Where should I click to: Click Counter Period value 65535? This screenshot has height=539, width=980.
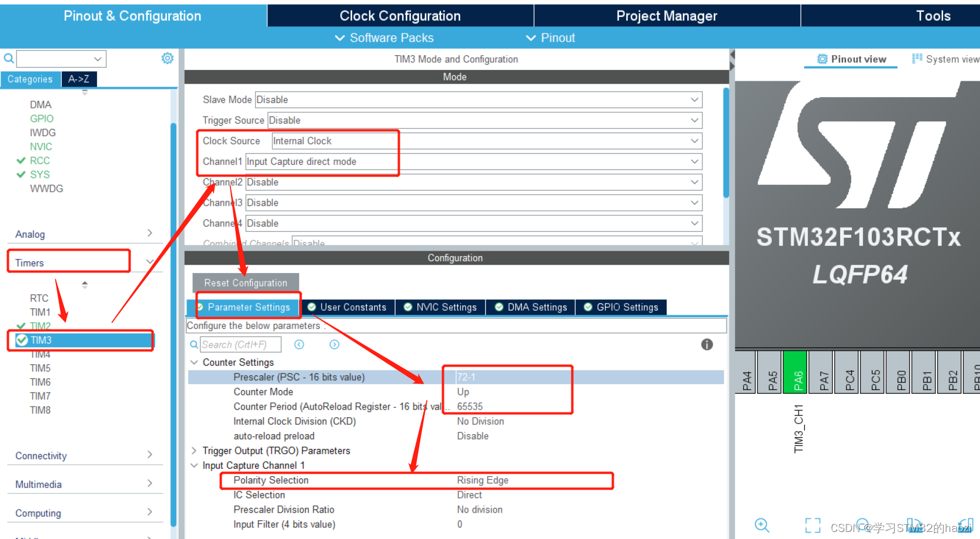[470, 407]
